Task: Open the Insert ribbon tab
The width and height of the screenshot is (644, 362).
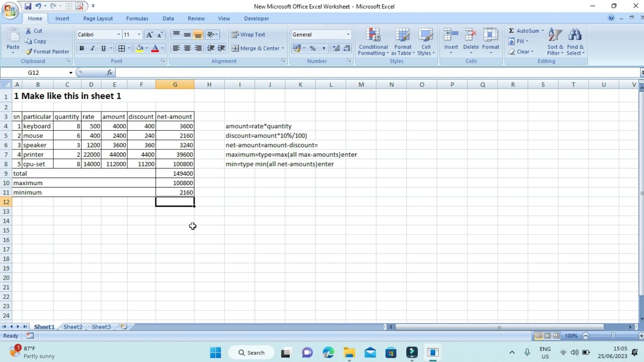Action: [62, 19]
